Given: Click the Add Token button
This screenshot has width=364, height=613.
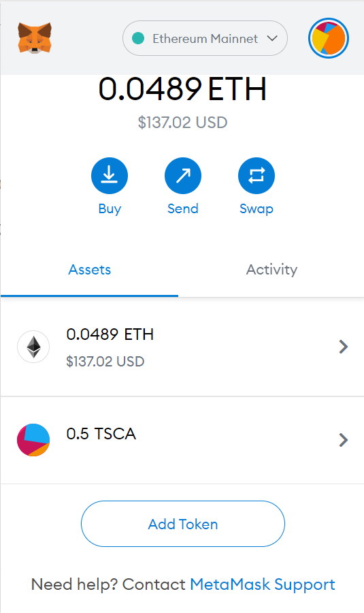Looking at the screenshot, I should click(x=183, y=524).
